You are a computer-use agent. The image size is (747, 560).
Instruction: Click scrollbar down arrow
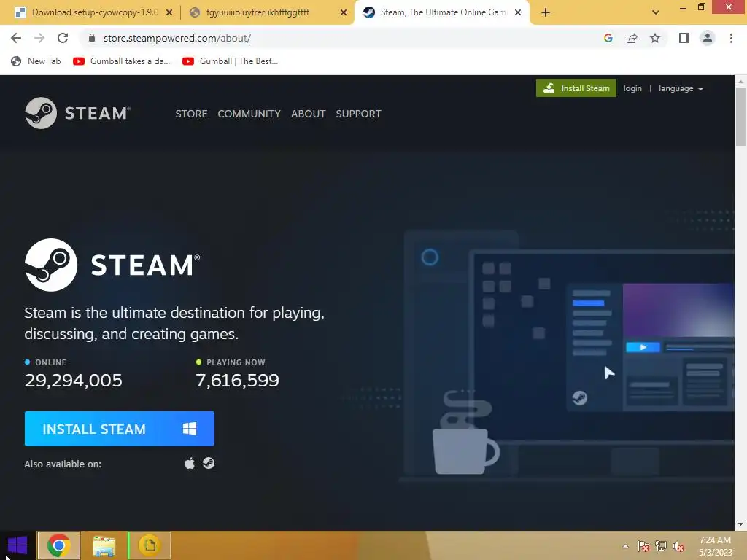click(740, 525)
